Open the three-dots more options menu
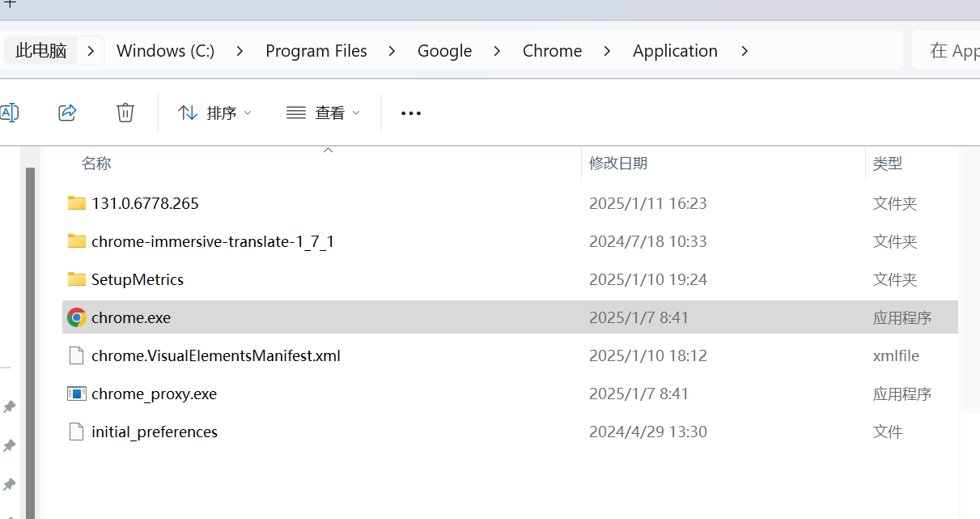The height and width of the screenshot is (519, 980). (411, 113)
